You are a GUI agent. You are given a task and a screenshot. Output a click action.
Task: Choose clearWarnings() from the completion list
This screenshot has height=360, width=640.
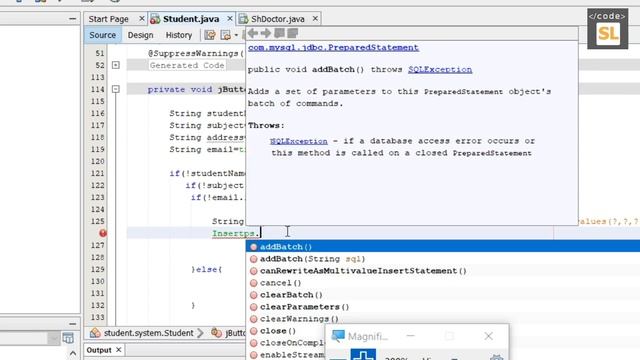point(443,319)
